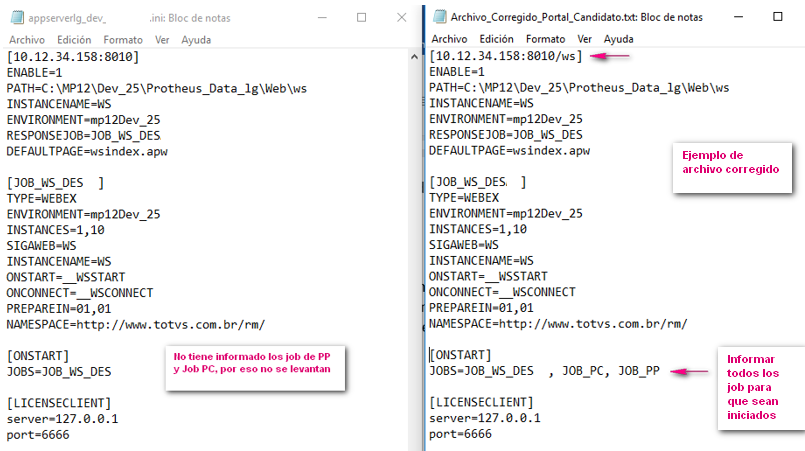Open Edición menu in left appserverlg_dev window

[74, 40]
